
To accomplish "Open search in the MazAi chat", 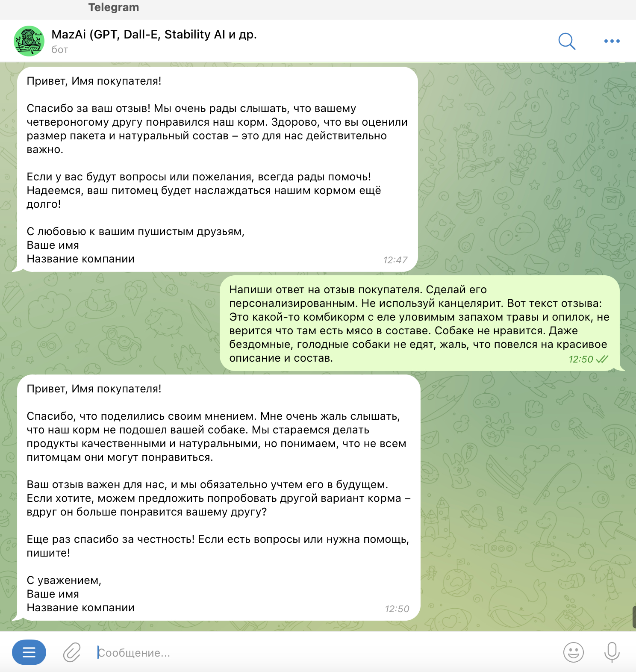I will [x=567, y=41].
